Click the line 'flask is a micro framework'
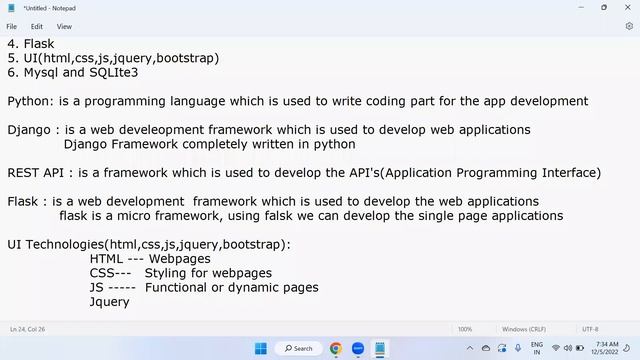Viewport: 640px width, 360px height. [x=311, y=216]
